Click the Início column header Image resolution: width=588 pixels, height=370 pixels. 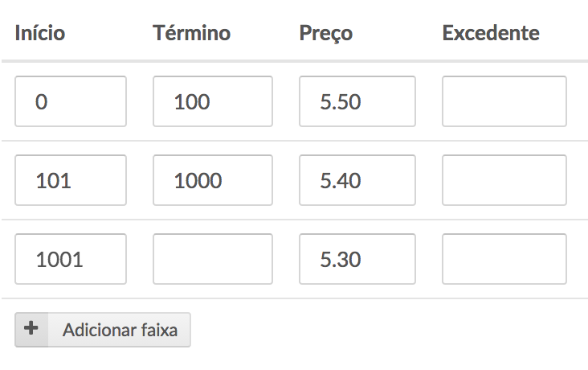coord(39,33)
